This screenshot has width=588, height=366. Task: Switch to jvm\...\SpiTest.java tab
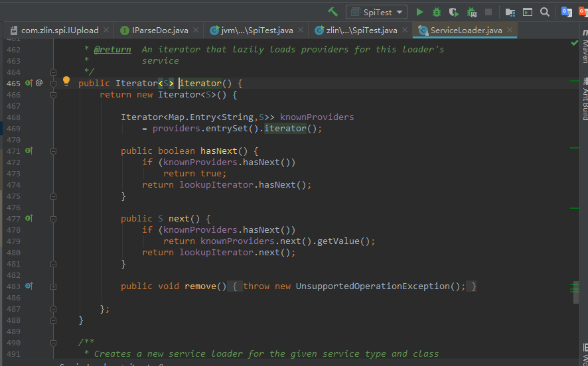(x=257, y=30)
